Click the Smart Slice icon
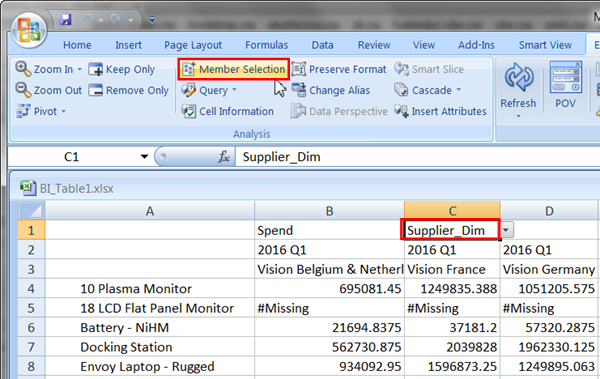600x379 pixels. [x=401, y=69]
